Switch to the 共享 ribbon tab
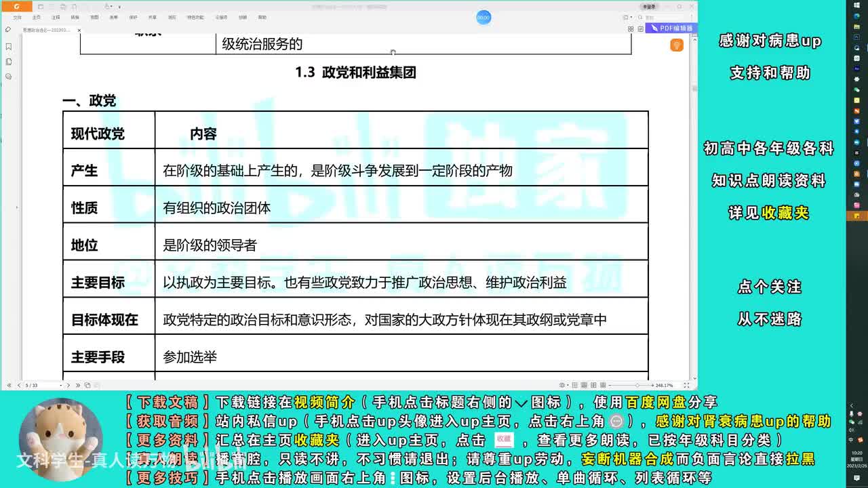The image size is (868, 488). [x=152, y=17]
